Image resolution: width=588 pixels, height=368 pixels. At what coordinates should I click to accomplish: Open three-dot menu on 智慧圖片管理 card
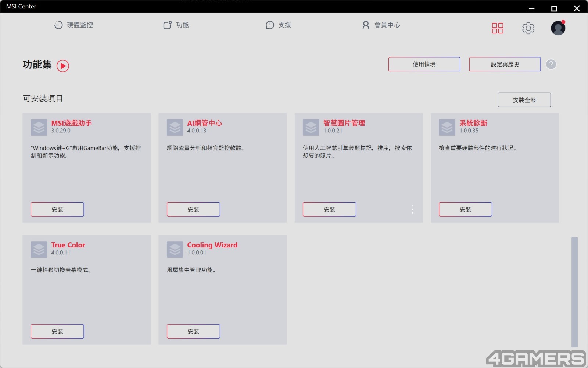(x=412, y=210)
